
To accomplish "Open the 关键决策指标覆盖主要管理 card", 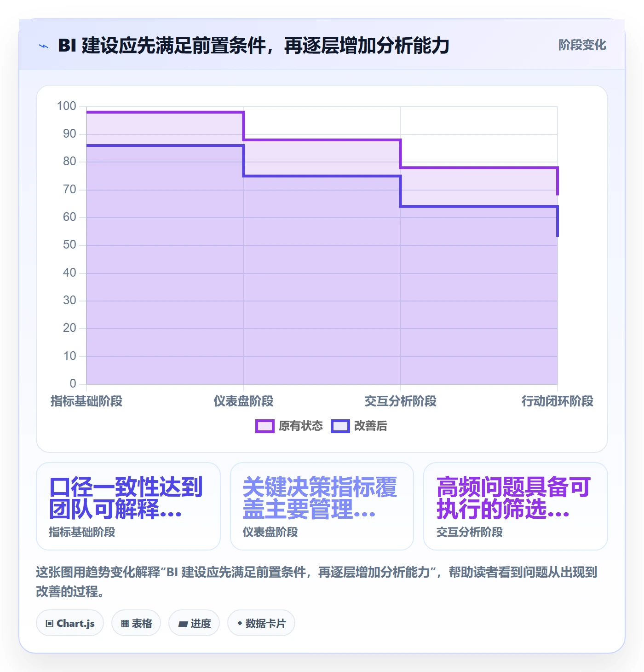I will point(322,506).
